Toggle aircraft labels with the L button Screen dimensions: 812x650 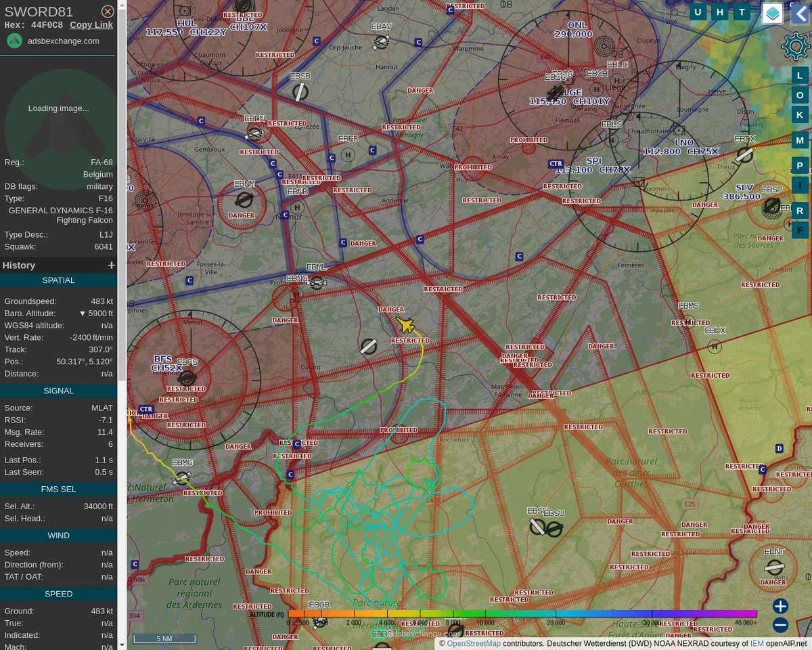(800, 75)
